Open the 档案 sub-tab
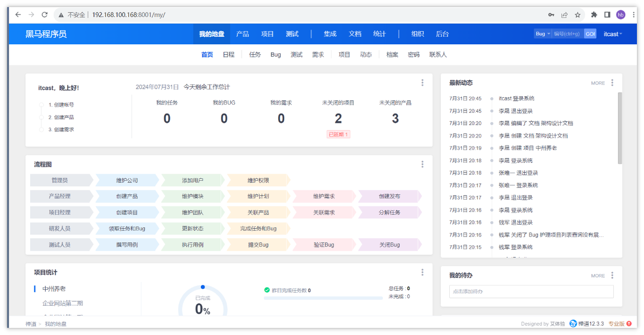Screen dimensions: 644x335 pos(392,54)
